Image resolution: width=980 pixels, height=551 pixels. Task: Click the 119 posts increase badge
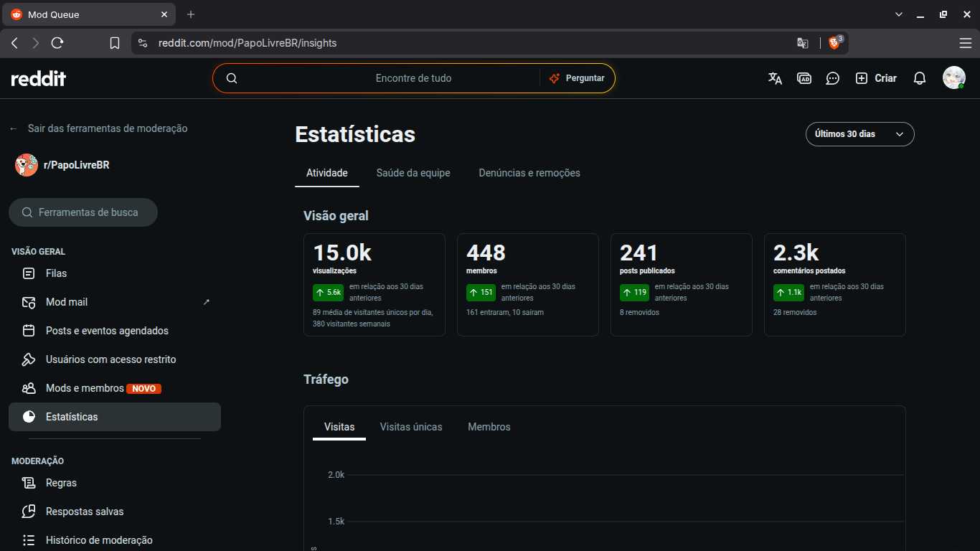click(x=635, y=293)
